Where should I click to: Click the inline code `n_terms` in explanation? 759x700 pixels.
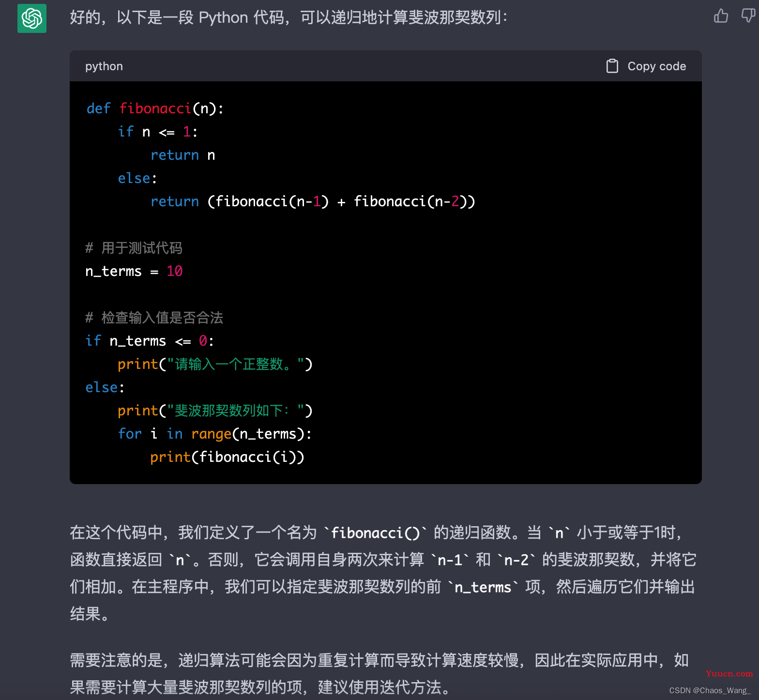(x=483, y=587)
